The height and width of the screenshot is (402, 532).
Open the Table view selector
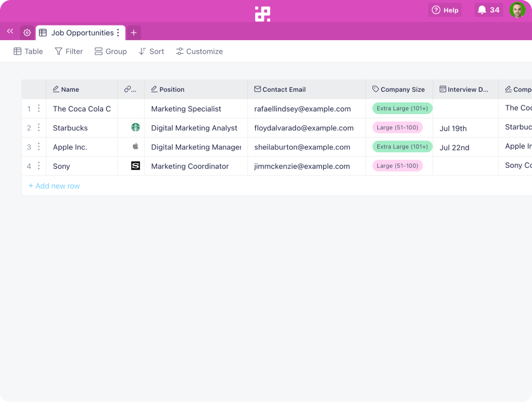[28, 51]
